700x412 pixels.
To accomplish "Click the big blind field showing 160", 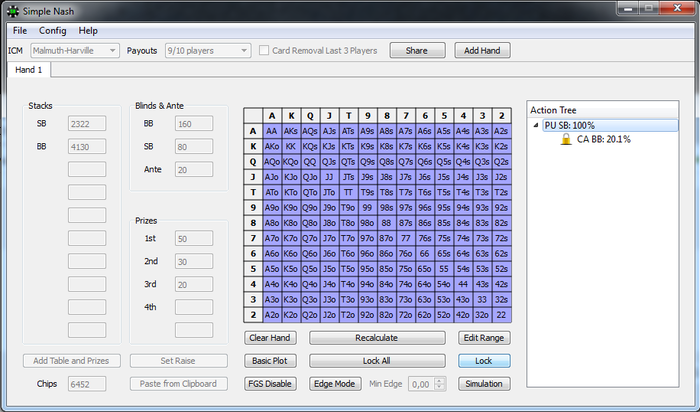I will click(x=194, y=124).
